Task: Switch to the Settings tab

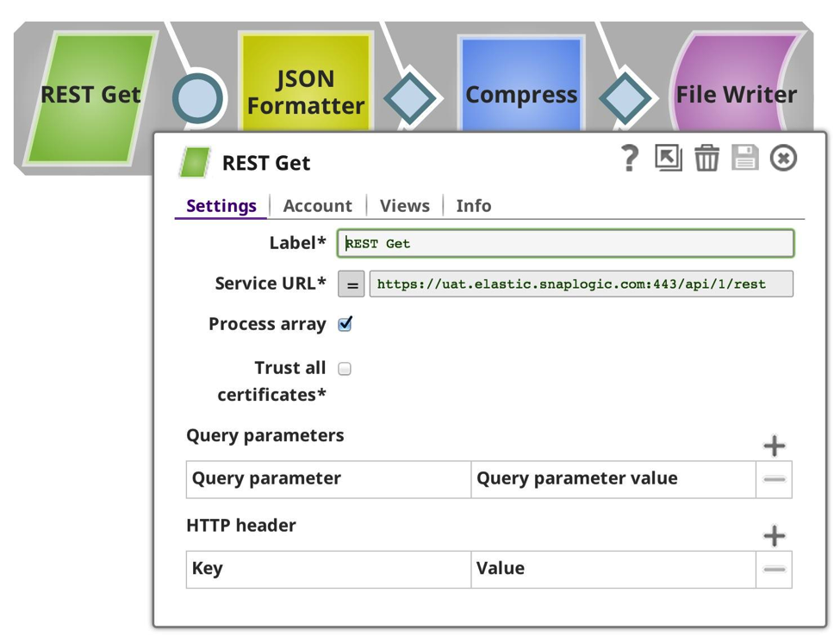Action: (x=221, y=206)
